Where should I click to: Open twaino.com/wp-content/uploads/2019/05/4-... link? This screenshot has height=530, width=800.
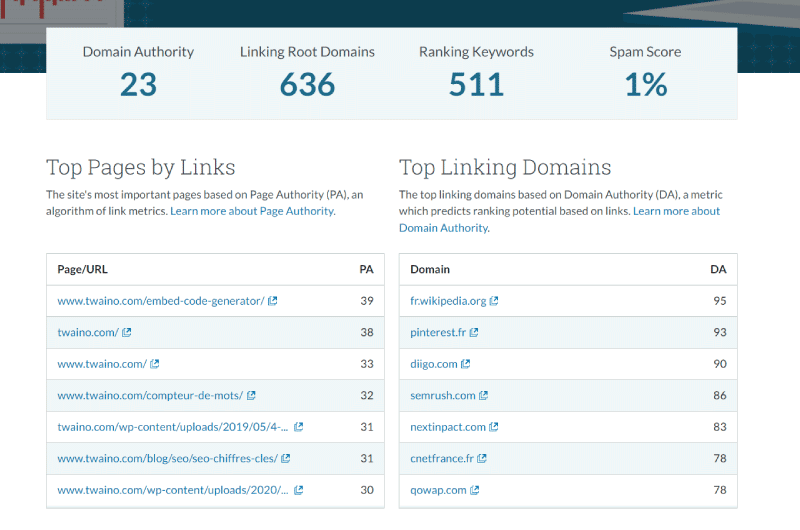pos(172,427)
